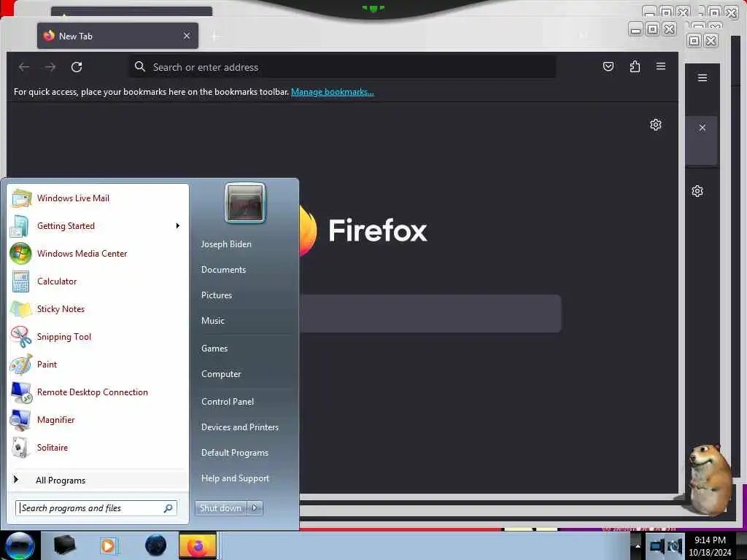Minimize the Firefox window
This screenshot has width=747, height=560.
click(x=635, y=29)
